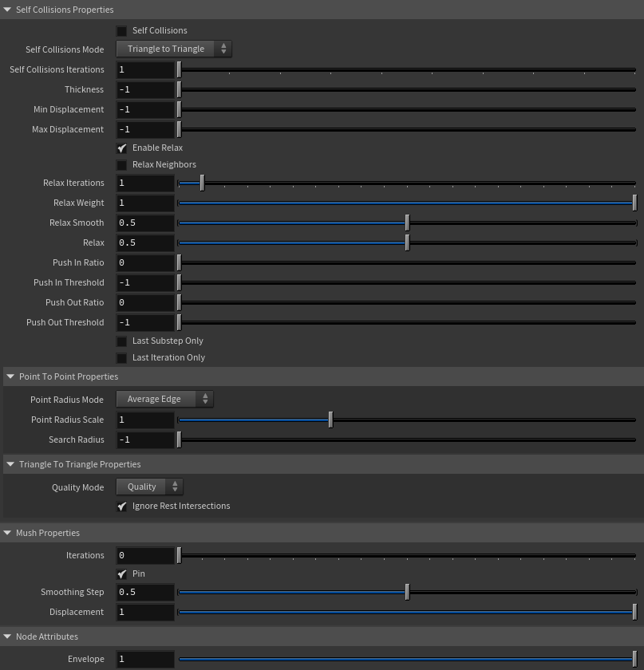Uncheck the Ignore Rest Intersections checkbox
The height and width of the screenshot is (670, 644).
122,506
